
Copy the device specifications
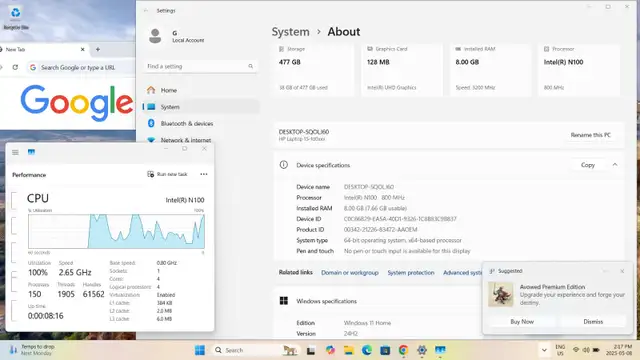tap(588, 165)
